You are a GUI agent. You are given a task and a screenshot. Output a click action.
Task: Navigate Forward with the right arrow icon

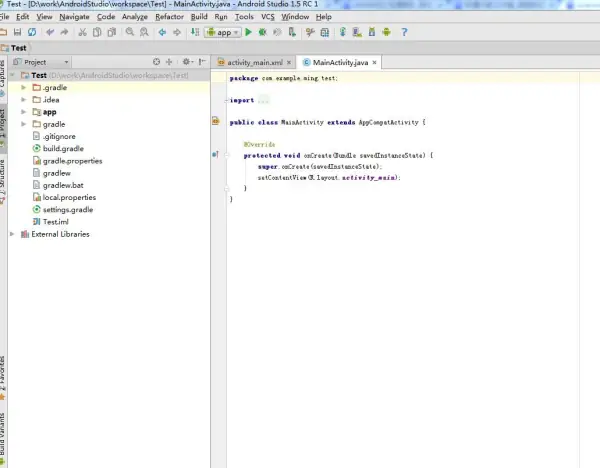177,32
